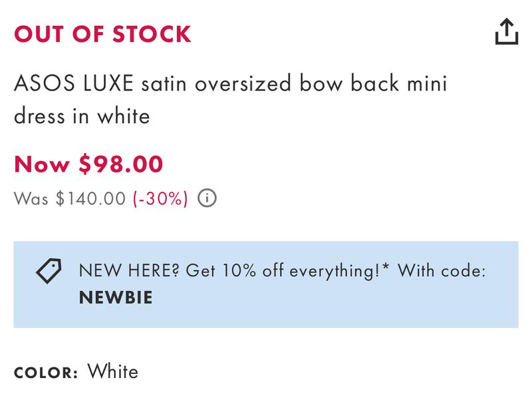The width and height of the screenshot is (532, 402).
Task: Tap the NEWBIE promo code
Action: (x=116, y=297)
